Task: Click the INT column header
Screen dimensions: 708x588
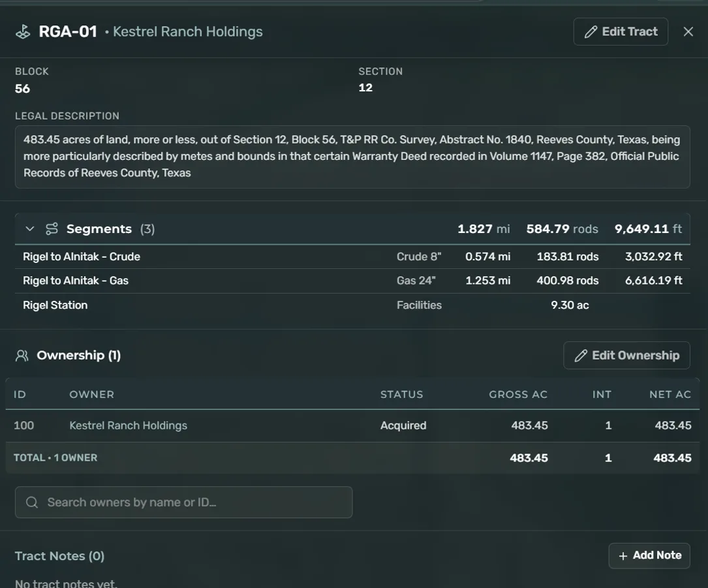Action: point(602,394)
